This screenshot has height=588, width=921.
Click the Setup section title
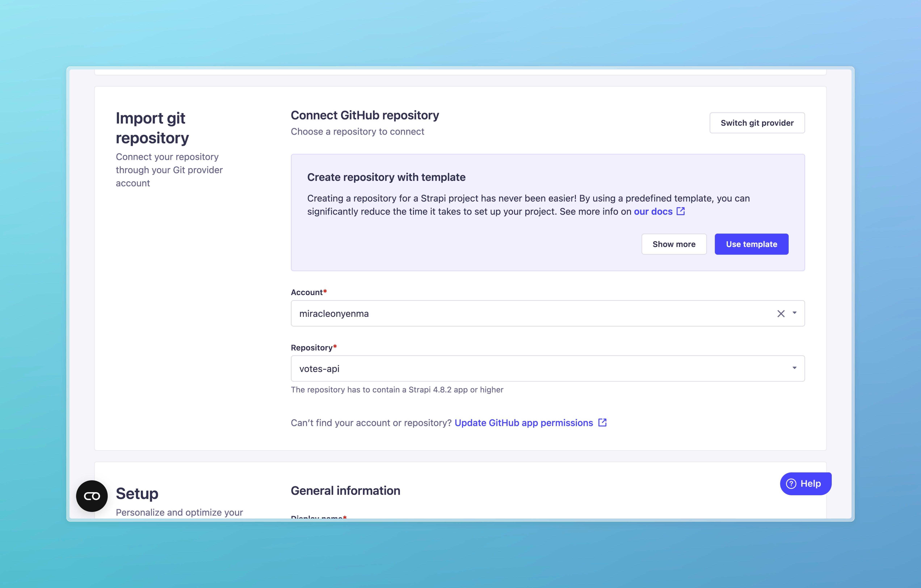(137, 494)
